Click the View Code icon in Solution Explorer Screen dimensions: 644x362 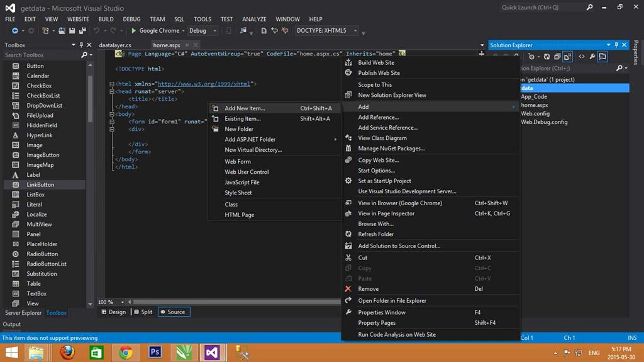point(582,57)
